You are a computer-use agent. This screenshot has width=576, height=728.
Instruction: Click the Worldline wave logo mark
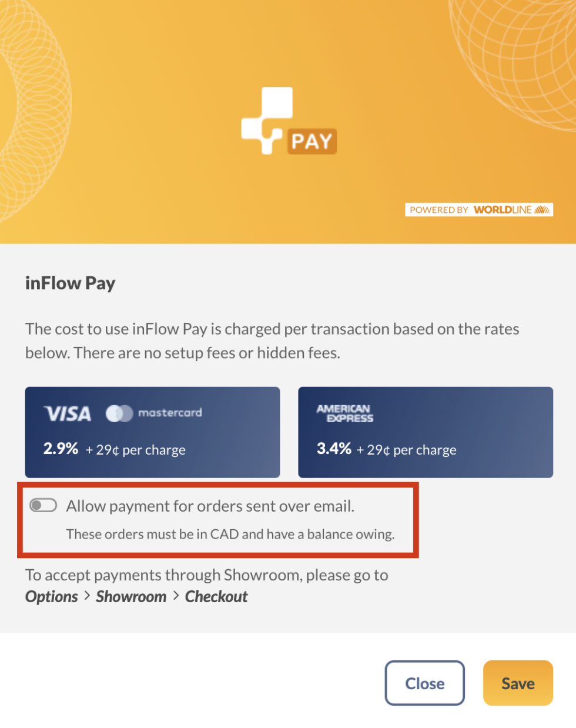point(542,209)
